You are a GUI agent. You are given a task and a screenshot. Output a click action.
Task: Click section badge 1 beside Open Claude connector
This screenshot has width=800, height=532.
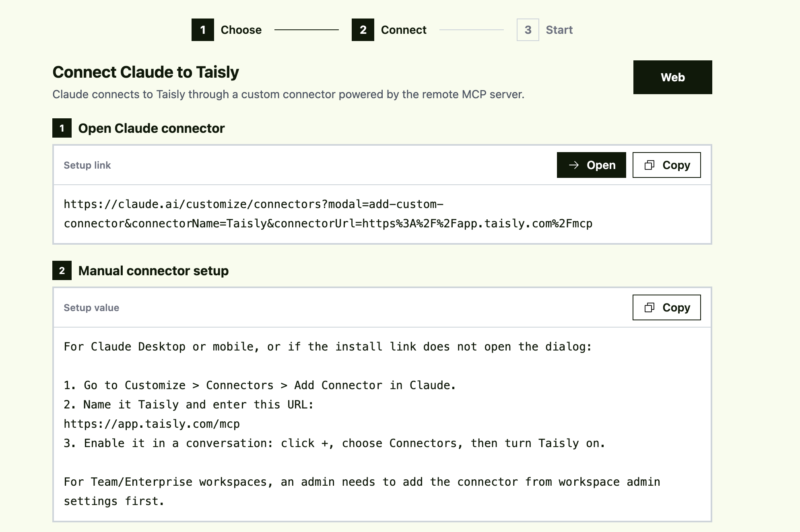click(x=62, y=128)
